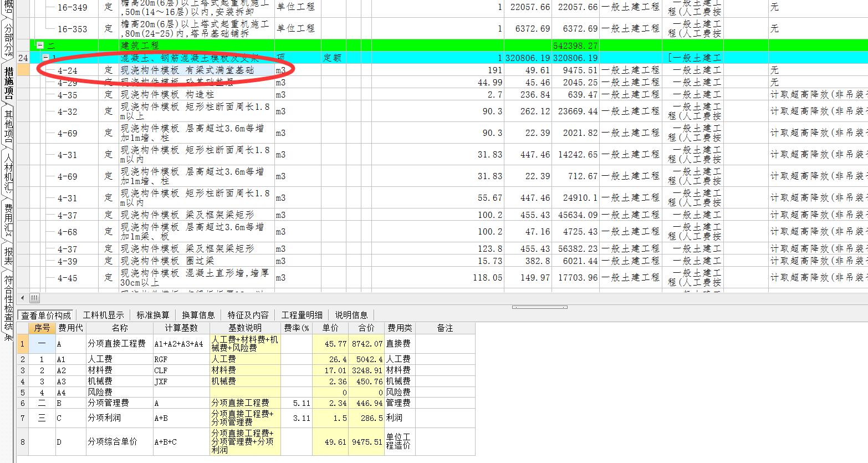Select quota code 4-32 row

click(68, 111)
